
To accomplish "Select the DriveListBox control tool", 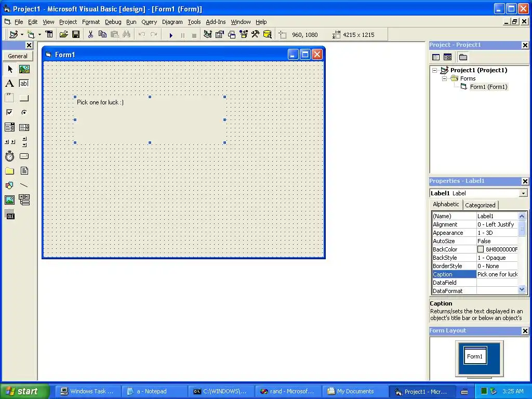I will pos(24,156).
